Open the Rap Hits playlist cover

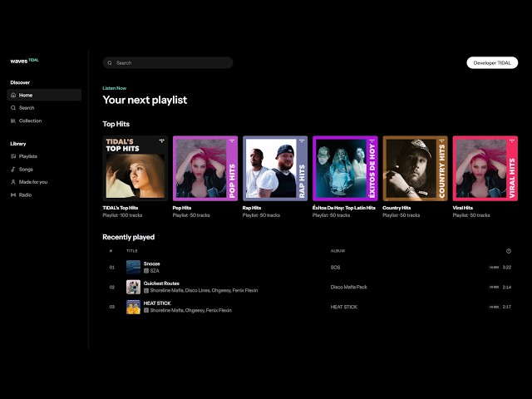(x=275, y=168)
